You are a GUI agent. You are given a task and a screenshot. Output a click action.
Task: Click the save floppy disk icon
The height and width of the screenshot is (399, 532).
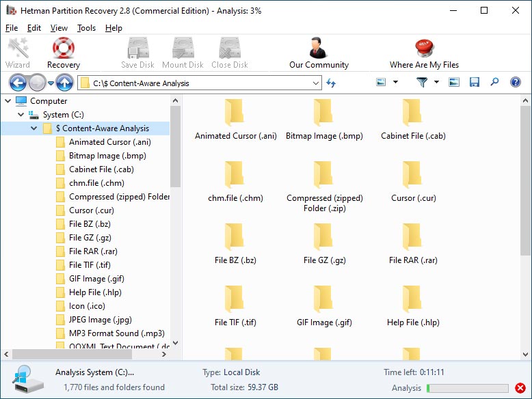(475, 82)
